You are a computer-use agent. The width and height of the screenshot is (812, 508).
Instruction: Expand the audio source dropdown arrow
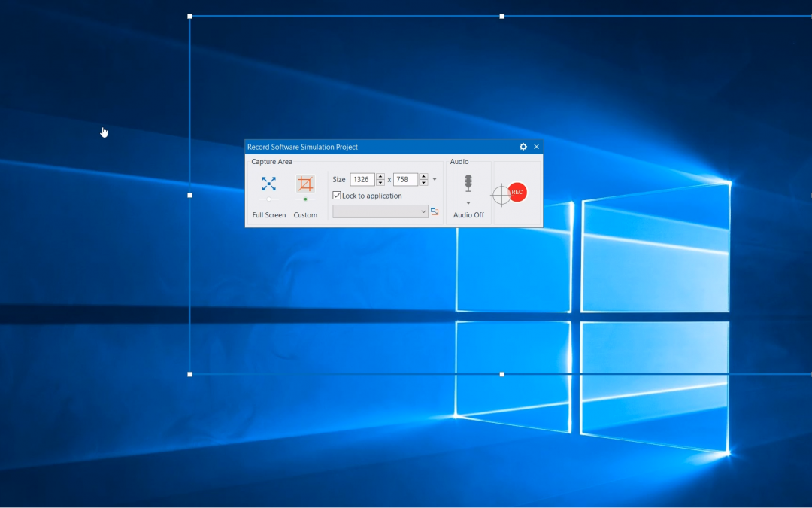click(x=468, y=203)
